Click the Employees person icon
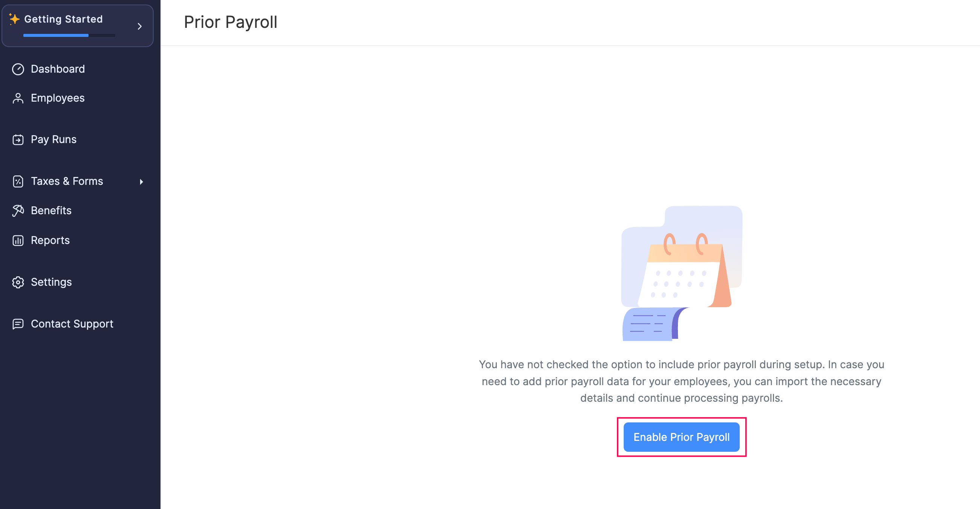 18,98
